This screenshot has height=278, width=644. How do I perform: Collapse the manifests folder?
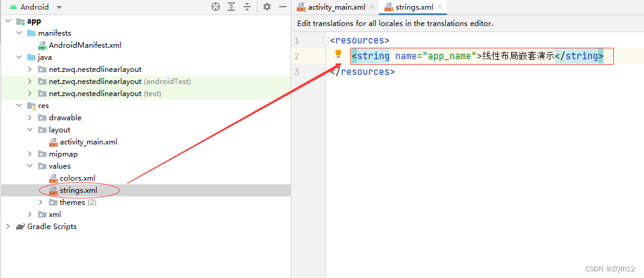19,33
